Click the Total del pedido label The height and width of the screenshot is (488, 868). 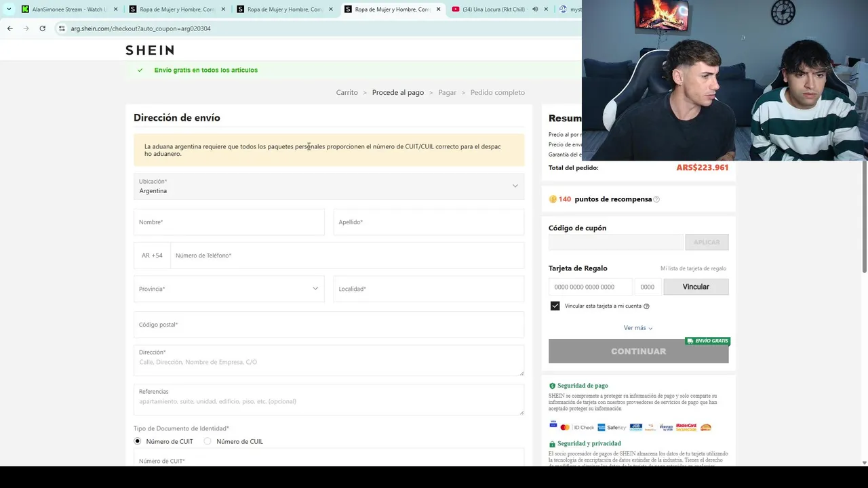click(574, 167)
